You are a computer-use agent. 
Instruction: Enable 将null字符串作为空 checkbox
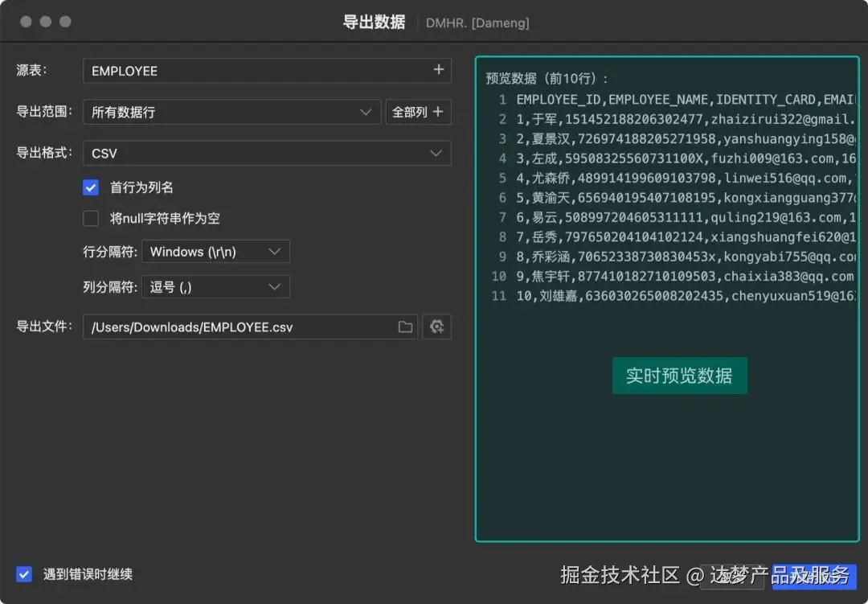pyautogui.click(x=91, y=218)
